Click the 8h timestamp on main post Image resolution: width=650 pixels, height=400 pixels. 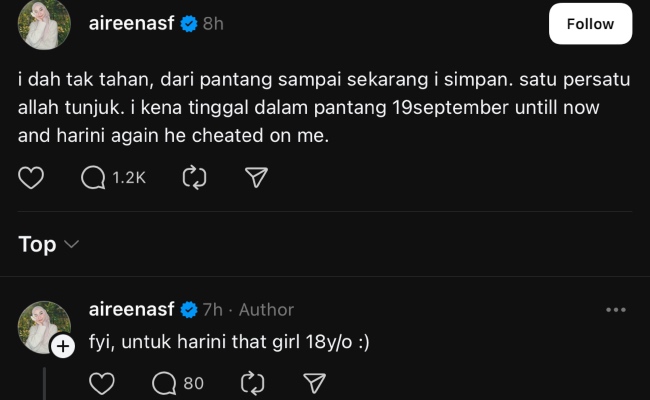click(213, 24)
